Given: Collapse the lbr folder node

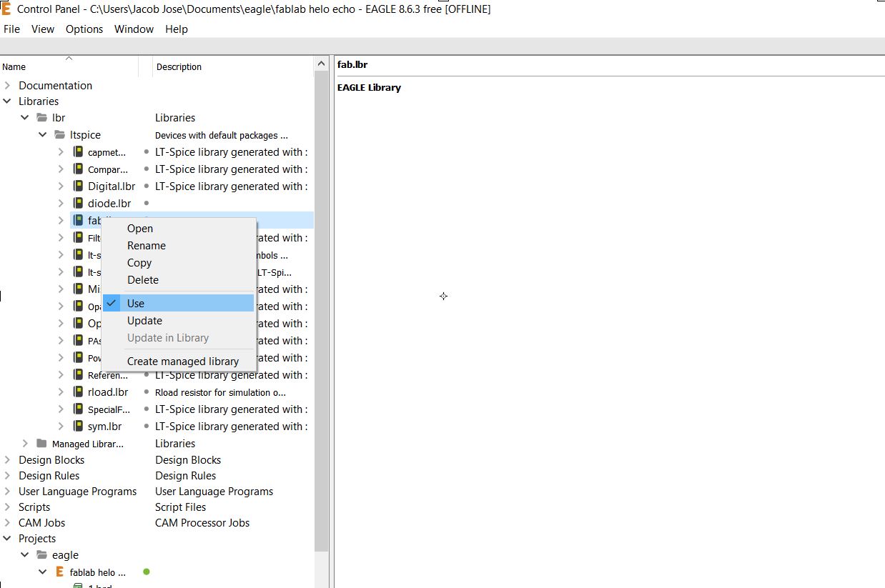Looking at the screenshot, I should pyautogui.click(x=25, y=117).
